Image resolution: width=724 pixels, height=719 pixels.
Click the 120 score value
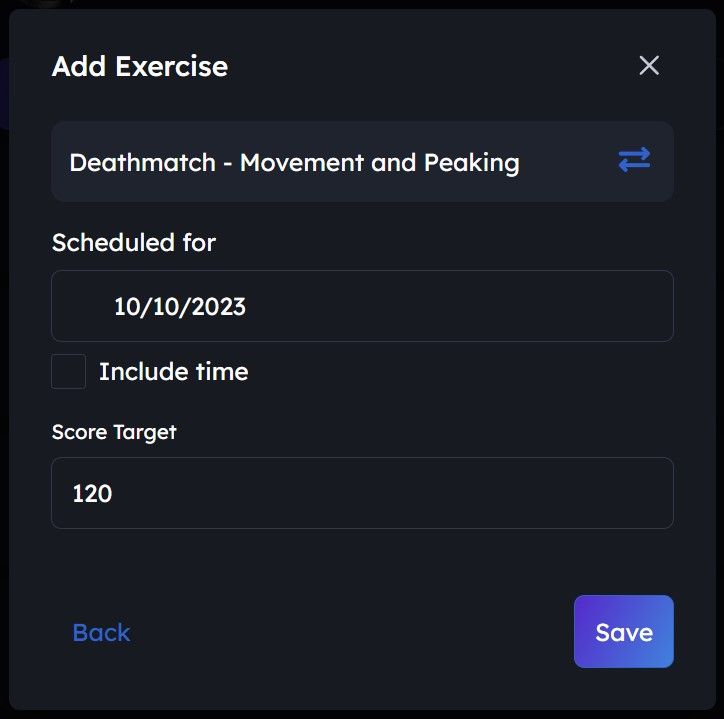click(92, 493)
